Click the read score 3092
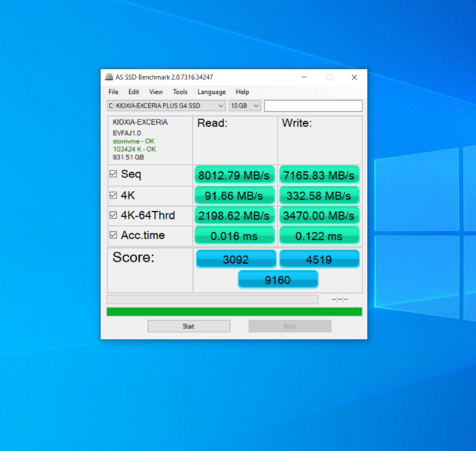This screenshot has height=451, width=476. [236, 259]
